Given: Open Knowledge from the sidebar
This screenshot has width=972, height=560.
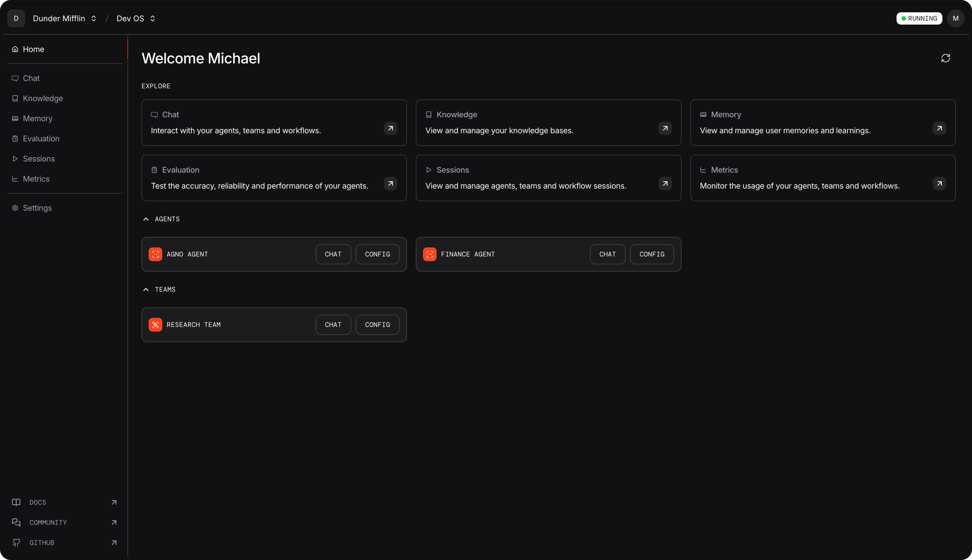Looking at the screenshot, I should pos(15,98).
